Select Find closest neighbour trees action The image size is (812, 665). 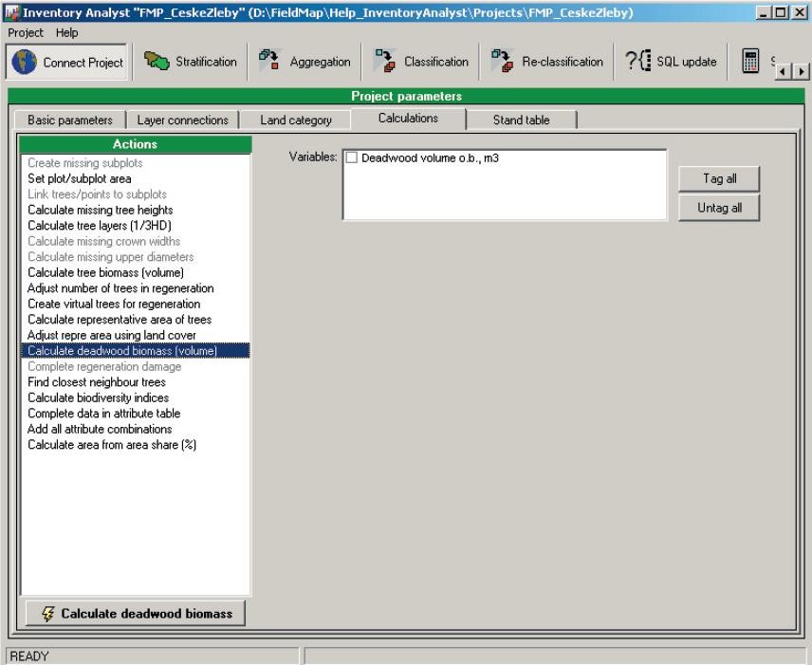pos(97,383)
